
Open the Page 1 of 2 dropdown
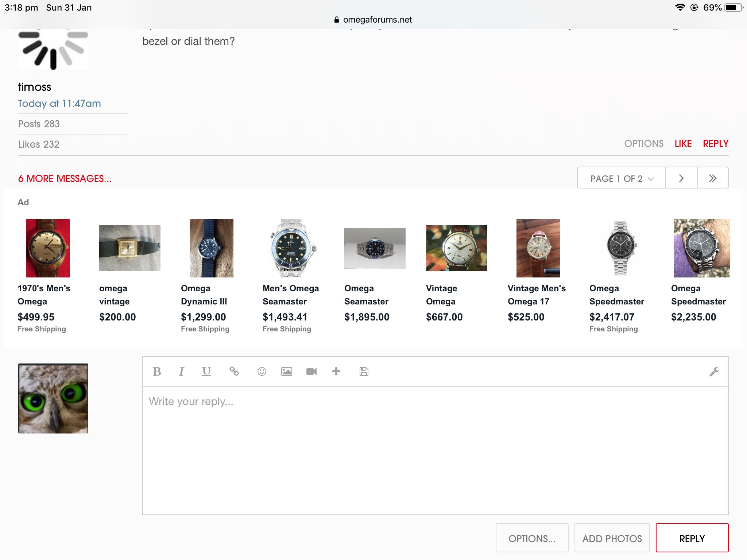tap(622, 178)
